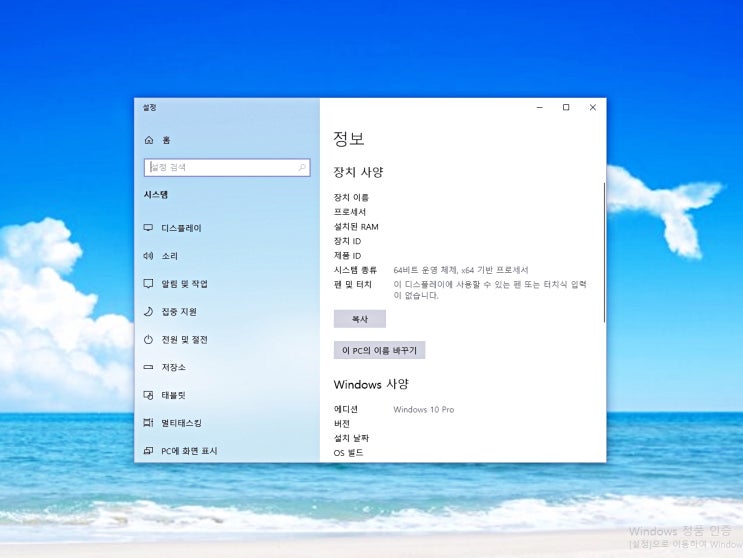Open 멀티태스킹 settings
This screenshot has height=558, width=743.
click(181, 423)
